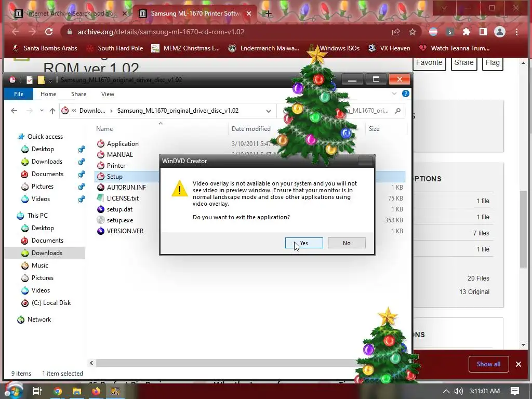Screen dimensions: 532x399
Task: Open Documents under Quick access
Action: click(x=42, y=174)
